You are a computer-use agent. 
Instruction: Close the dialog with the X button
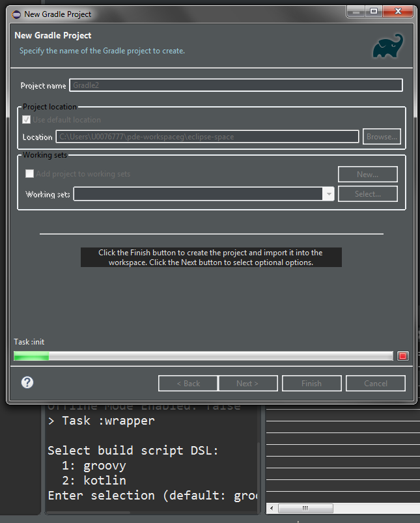point(398,12)
